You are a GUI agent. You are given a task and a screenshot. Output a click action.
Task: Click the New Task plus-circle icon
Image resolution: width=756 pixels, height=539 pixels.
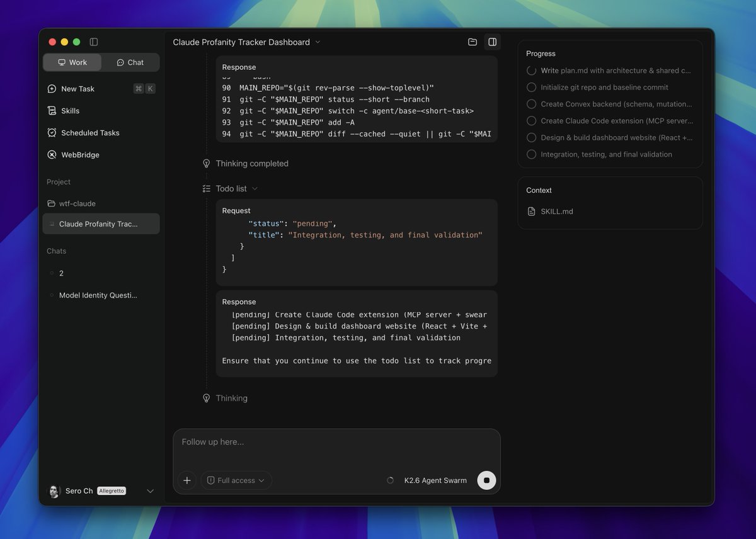(52, 89)
